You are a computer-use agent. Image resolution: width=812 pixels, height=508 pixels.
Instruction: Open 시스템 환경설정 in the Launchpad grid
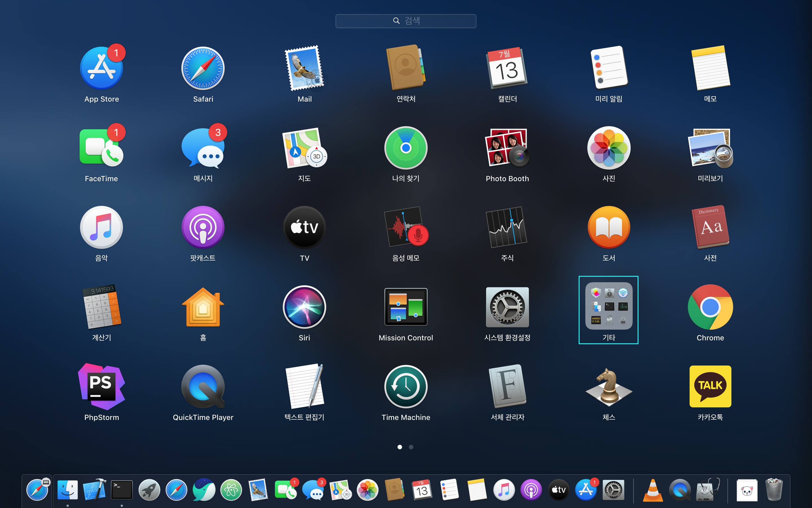click(507, 307)
